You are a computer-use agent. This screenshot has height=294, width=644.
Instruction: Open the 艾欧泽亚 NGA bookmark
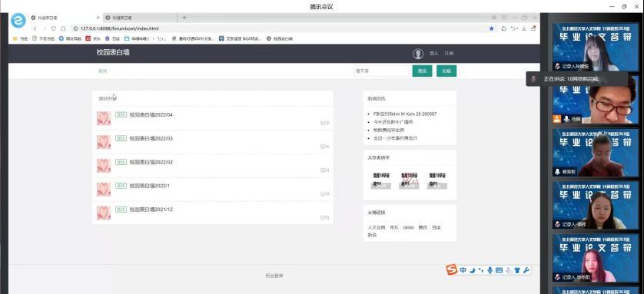tap(240, 38)
